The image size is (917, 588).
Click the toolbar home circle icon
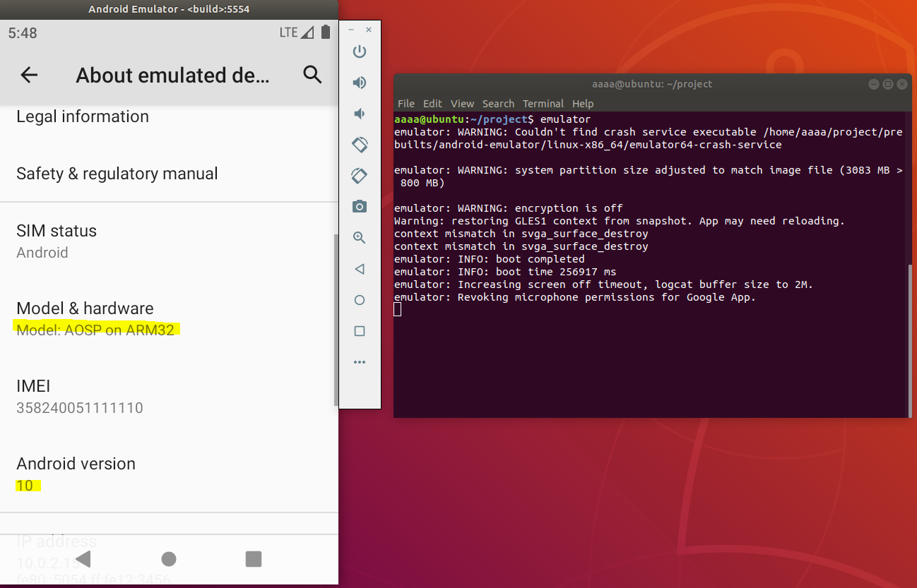(360, 300)
